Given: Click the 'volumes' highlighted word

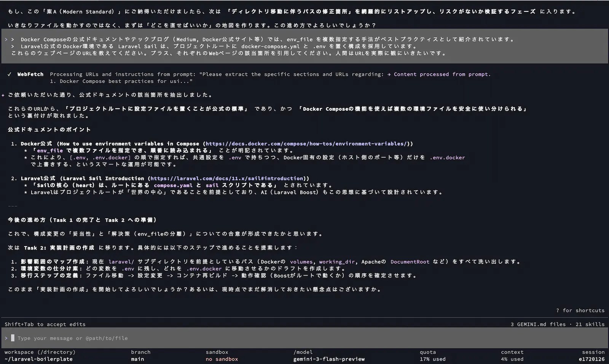Looking at the screenshot, I should (x=301, y=262).
